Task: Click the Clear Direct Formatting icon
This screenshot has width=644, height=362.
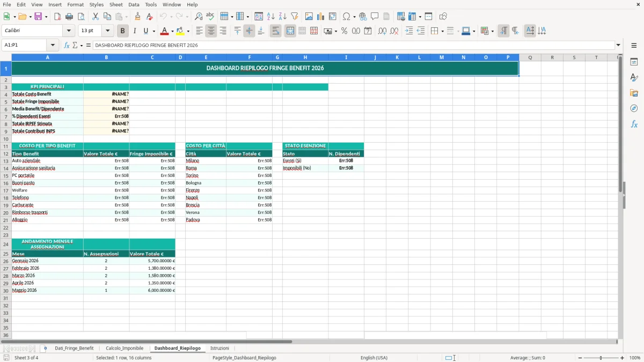Action: pos(150,17)
